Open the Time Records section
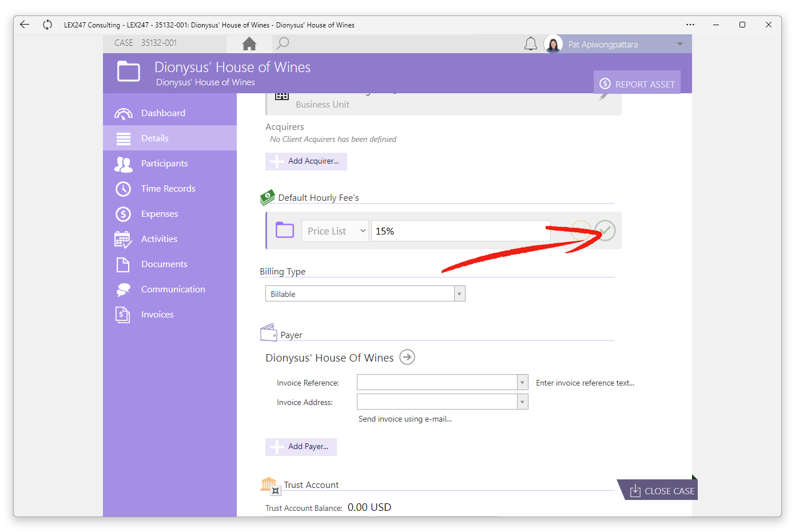 (170, 188)
